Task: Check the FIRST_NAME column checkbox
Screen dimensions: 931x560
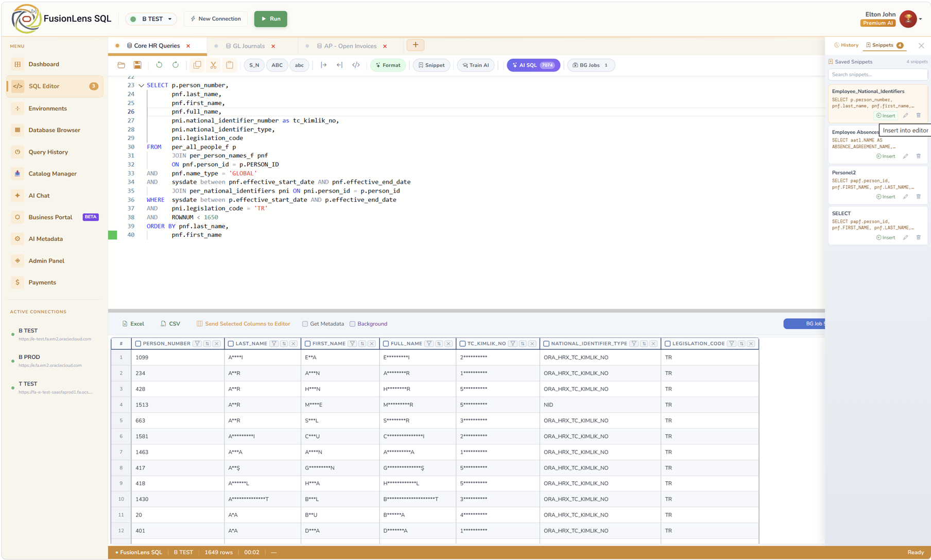Action: pos(307,344)
